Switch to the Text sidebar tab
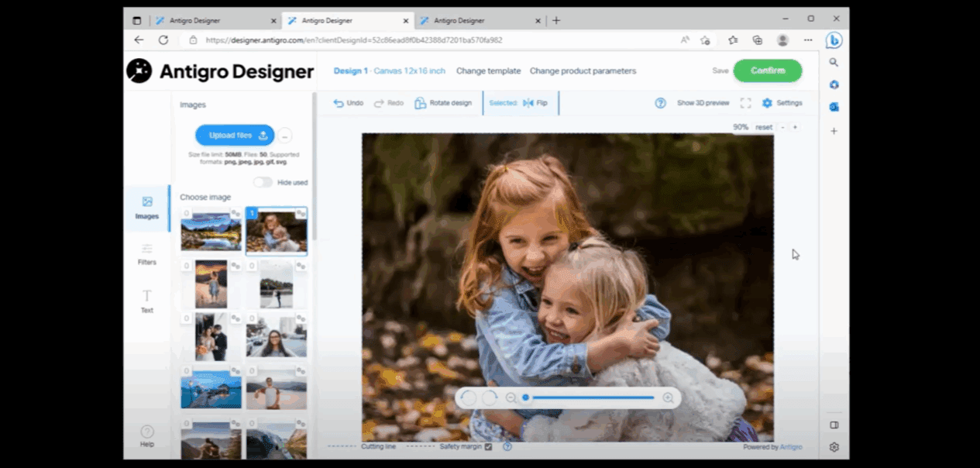 (147, 301)
